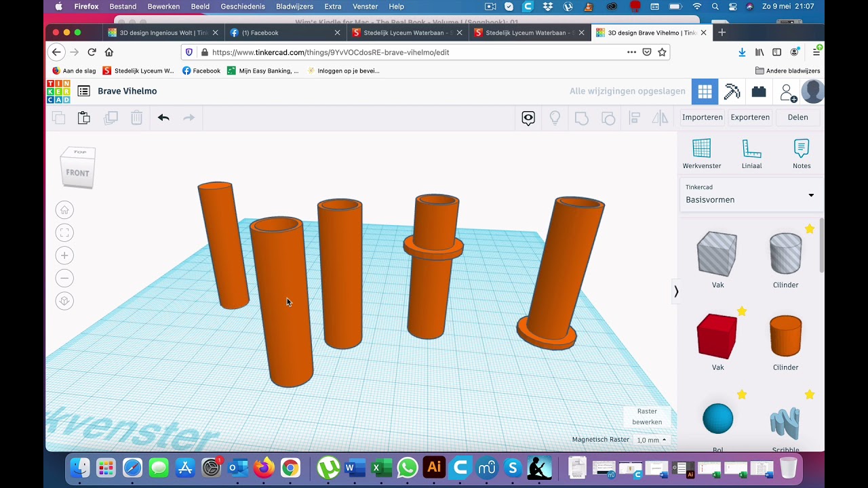Open the Extra menu
The image size is (868, 488).
pyautogui.click(x=332, y=6)
